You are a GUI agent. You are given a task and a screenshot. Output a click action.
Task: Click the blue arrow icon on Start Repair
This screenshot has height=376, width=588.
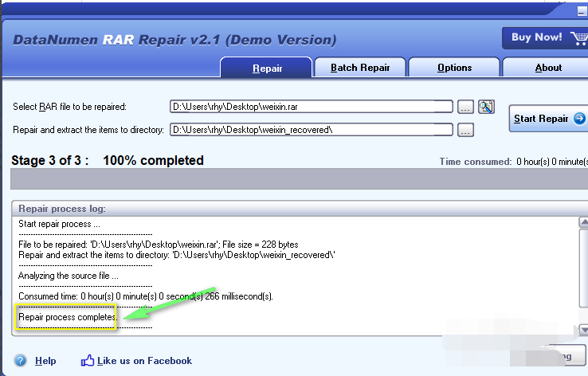(x=579, y=119)
